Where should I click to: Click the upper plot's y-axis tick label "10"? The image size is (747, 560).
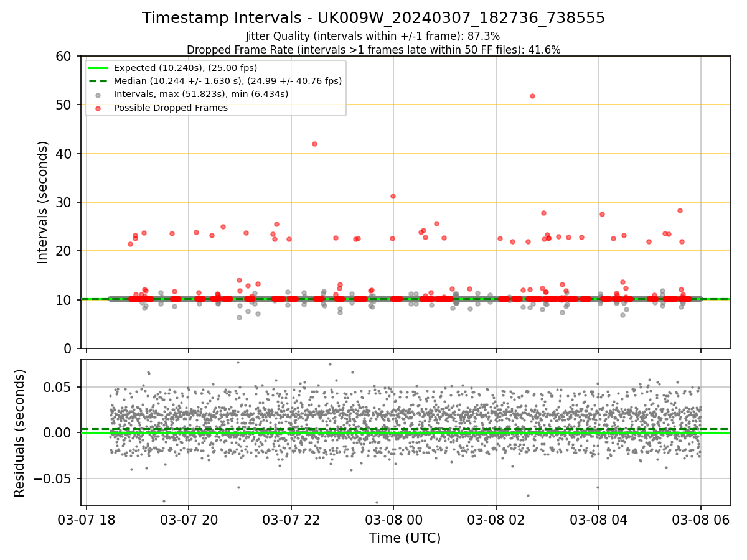pos(65,300)
